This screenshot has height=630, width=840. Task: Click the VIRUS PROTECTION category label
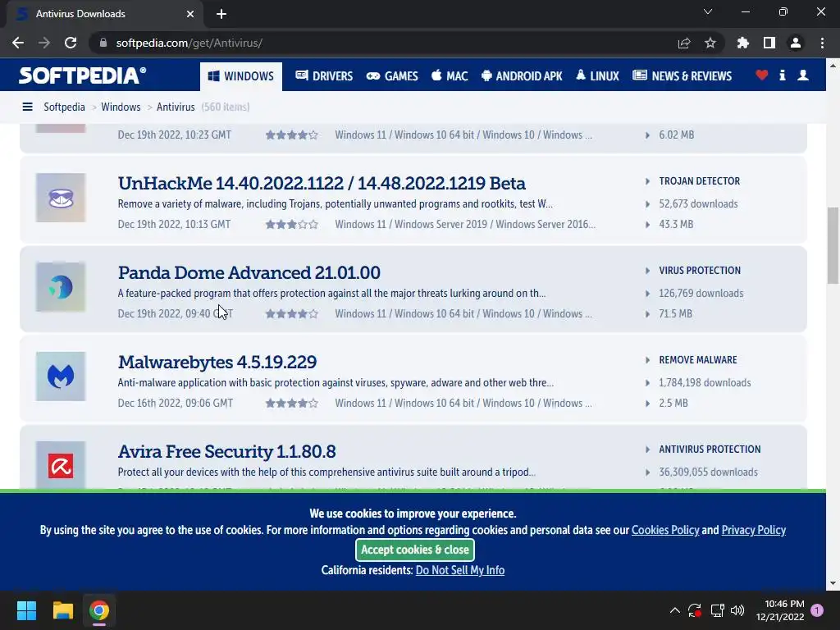pyautogui.click(x=700, y=271)
